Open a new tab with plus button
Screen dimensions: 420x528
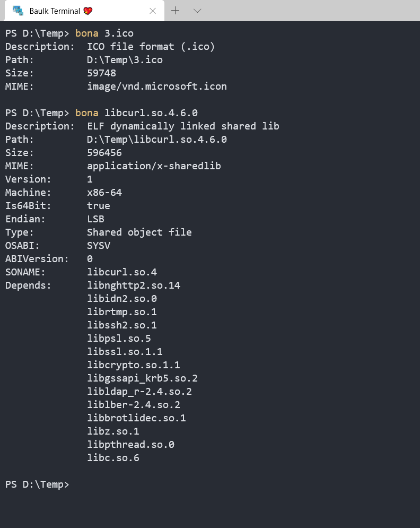[176, 11]
